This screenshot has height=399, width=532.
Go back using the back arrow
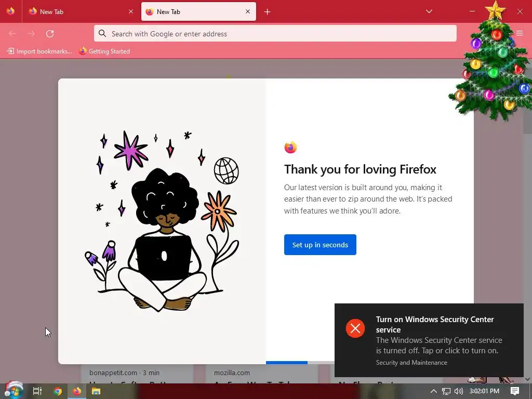click(12, 34)
